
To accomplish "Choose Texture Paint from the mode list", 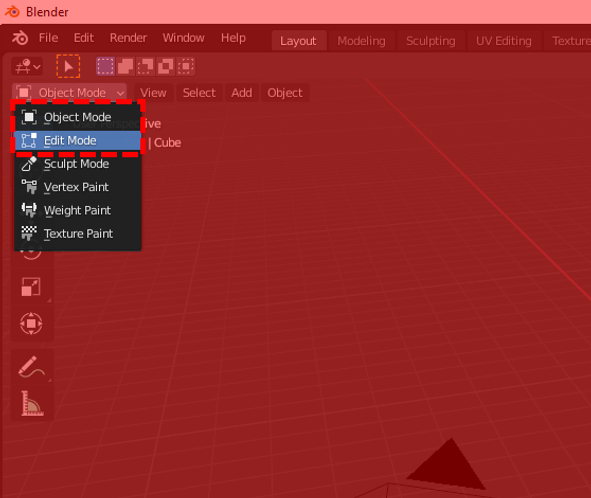I will click(78, 234).
